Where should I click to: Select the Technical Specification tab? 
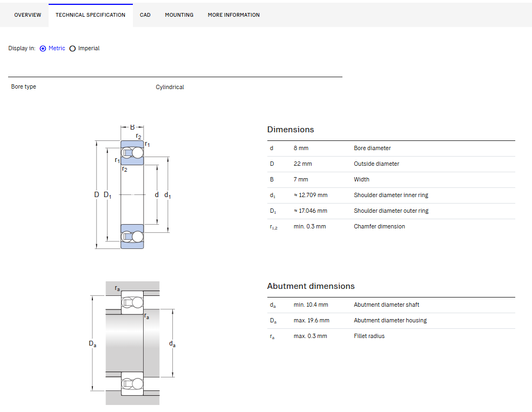tap(91, 15)
